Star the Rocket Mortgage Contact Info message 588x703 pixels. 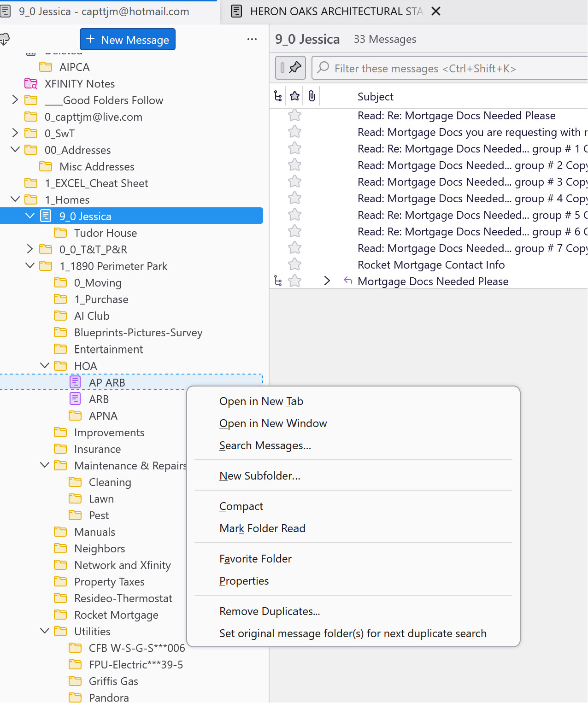(x=295, y=265)
